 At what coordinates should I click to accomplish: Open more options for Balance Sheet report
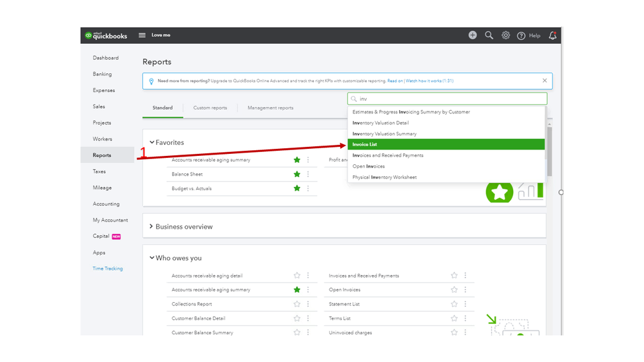(308, 175)
